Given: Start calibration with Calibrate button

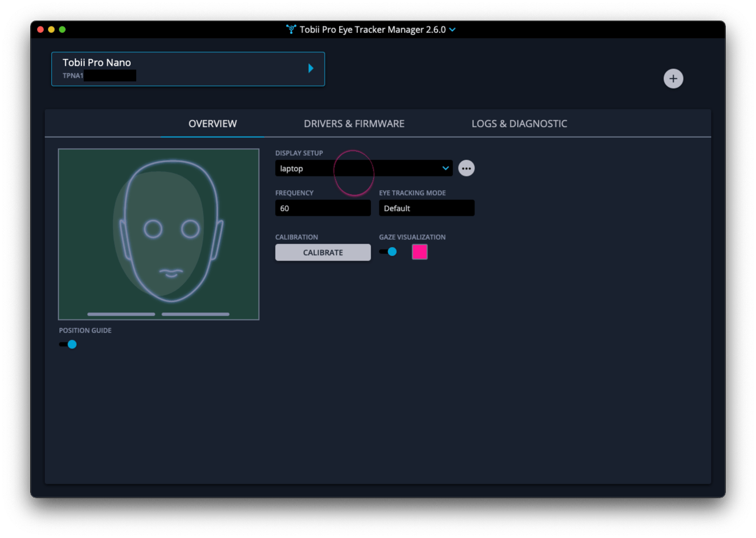Looking at the screenshot, I should pyautogui.click(x=323, y=253).
